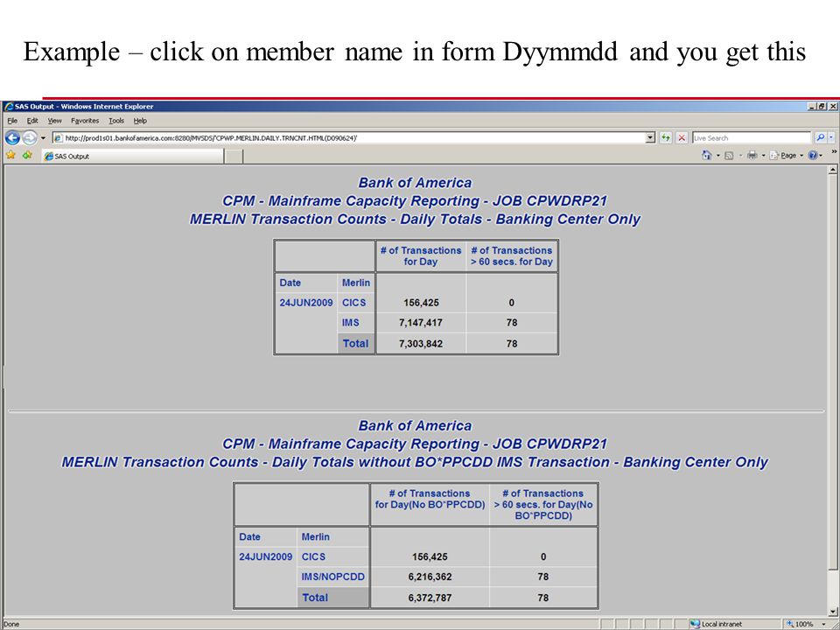Open a new blank tab
Screen dimensions: 840x630
click(234, 157)
